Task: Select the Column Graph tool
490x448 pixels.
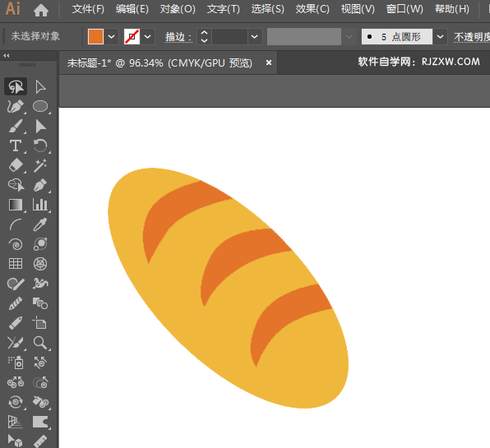Action: point(40,205)
